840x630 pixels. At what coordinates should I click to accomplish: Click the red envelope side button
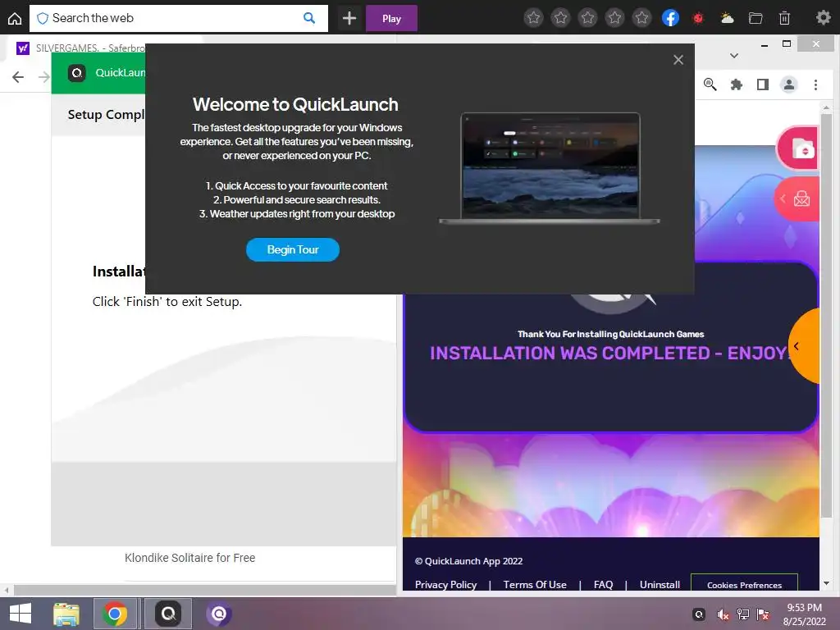[797, 199]
